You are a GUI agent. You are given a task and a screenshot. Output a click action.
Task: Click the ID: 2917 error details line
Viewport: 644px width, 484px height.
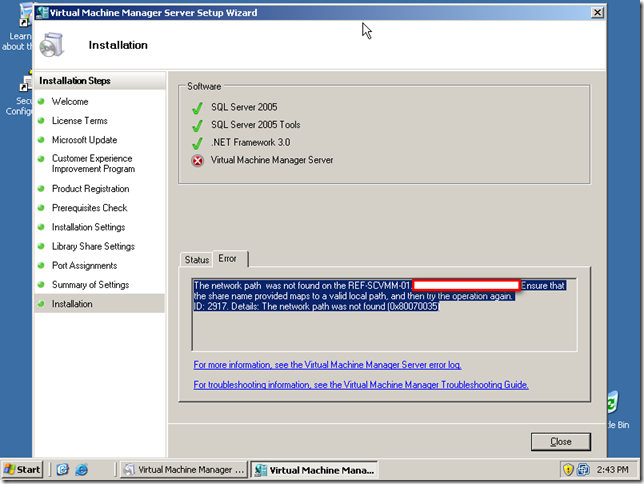pyautogui.click(x=316, y=307)
